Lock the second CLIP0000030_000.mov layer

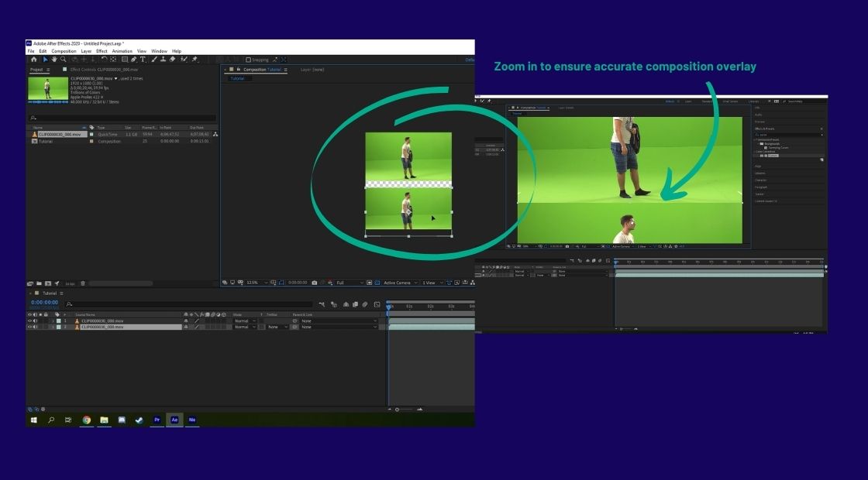coord(44,326)
